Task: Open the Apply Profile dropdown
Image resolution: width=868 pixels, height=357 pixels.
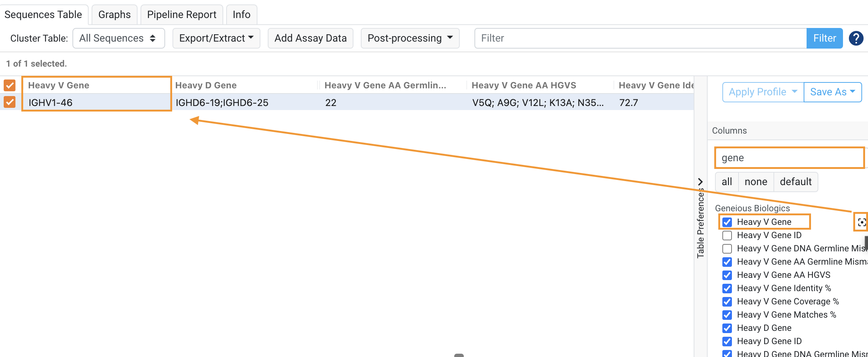Action: pos(762,92)
